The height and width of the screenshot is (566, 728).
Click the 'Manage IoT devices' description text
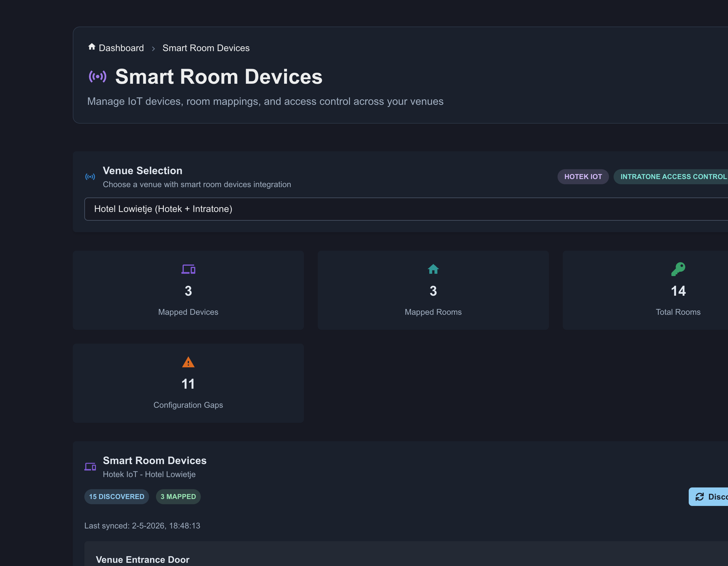265,101
